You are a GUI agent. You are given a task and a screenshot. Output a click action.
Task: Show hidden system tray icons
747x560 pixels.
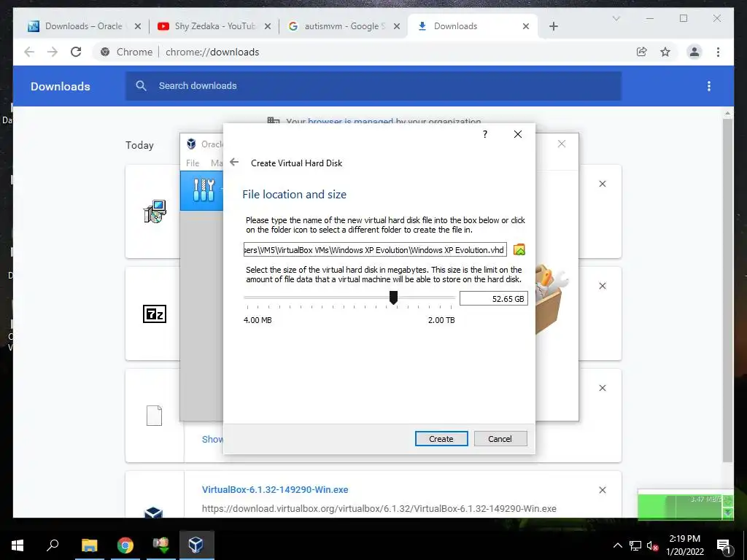[x=617, y=545]
